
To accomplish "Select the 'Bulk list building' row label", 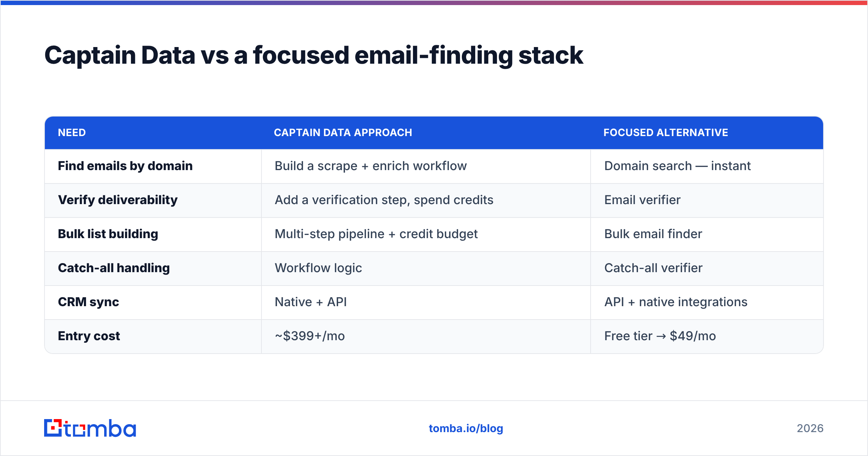I will [108, 234].
